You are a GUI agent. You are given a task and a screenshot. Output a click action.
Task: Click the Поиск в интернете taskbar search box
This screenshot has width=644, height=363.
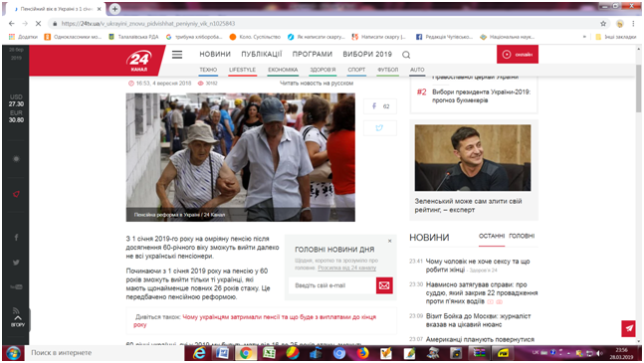coord(105,353)
